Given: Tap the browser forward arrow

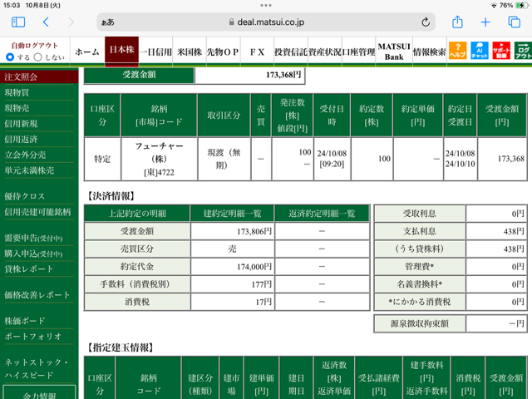Looking at the screenshot, I should click(x=71, y=22).
